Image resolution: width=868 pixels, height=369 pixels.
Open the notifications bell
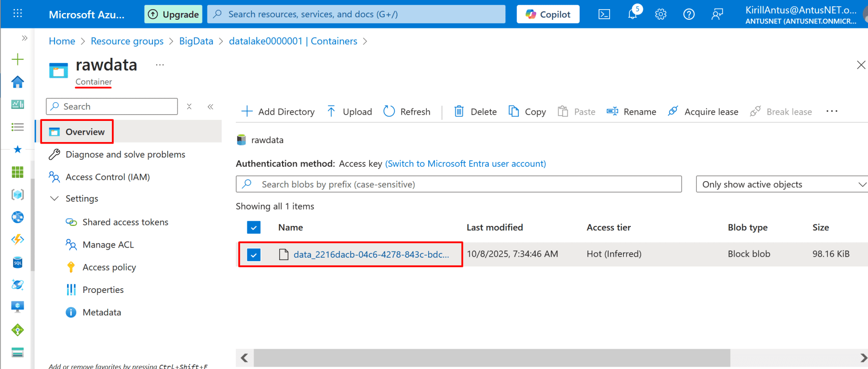[632, 14]
